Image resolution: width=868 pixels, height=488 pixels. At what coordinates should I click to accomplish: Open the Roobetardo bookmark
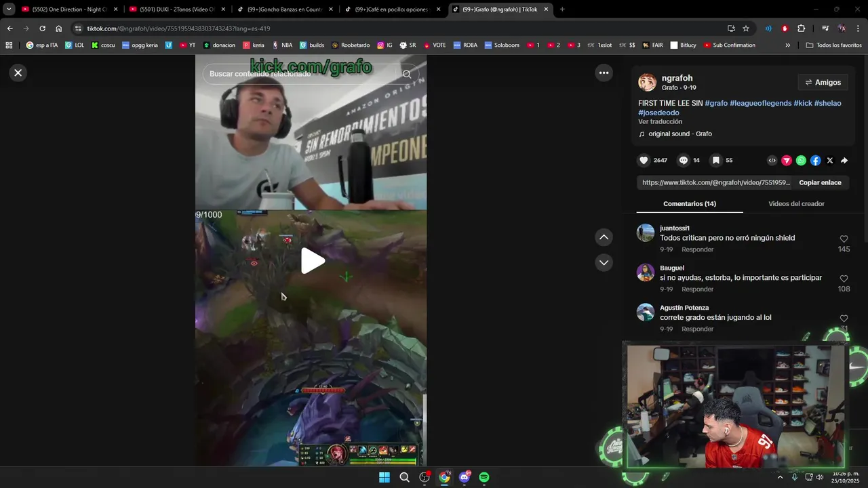(351, 45)
